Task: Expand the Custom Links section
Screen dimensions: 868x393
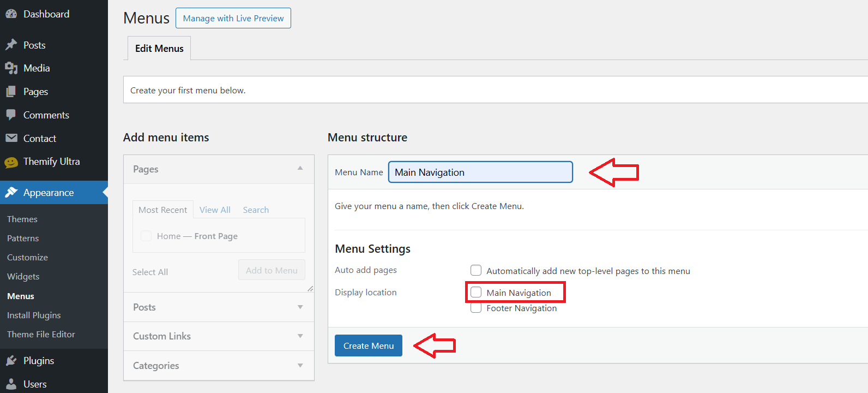Action: 300,336
